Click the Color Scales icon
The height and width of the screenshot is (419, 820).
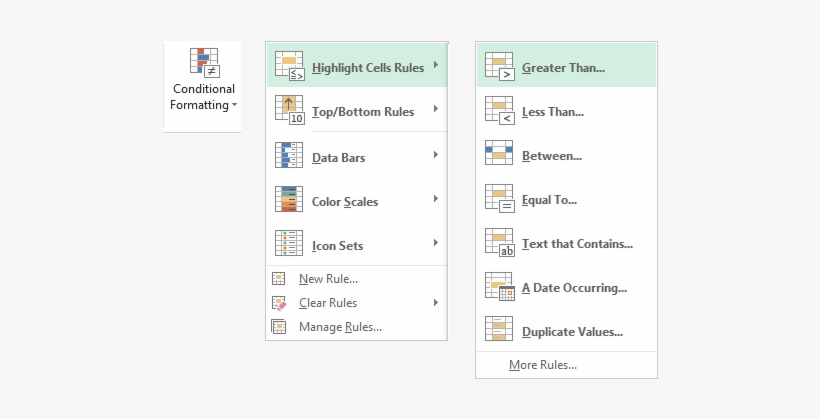point(289,199)
